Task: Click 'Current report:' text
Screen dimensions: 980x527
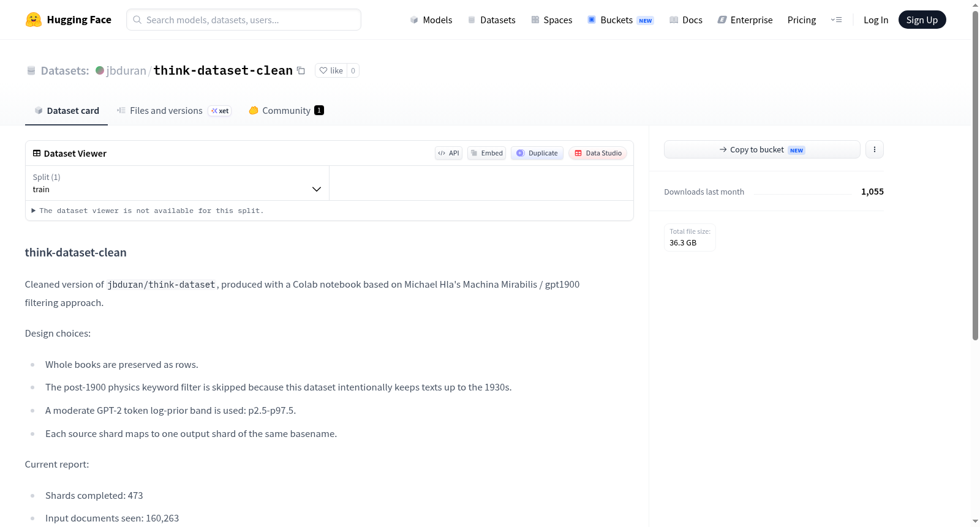Action: point(57,465)
